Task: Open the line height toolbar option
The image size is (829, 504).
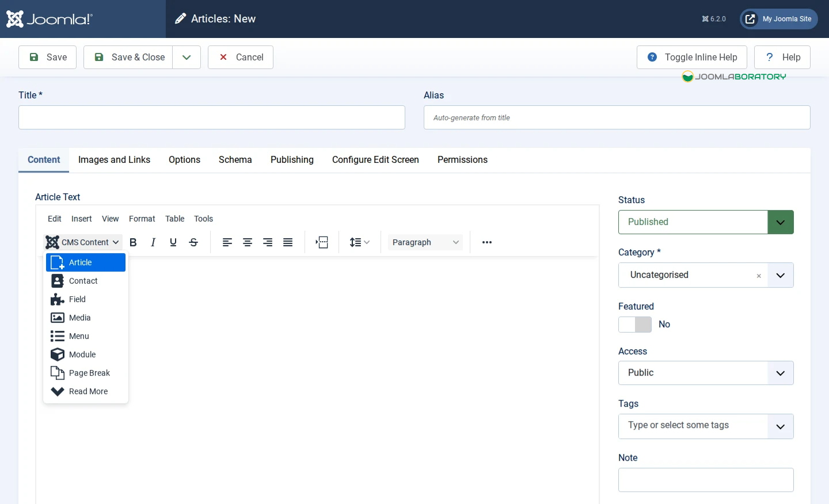Action: (360, 242)
